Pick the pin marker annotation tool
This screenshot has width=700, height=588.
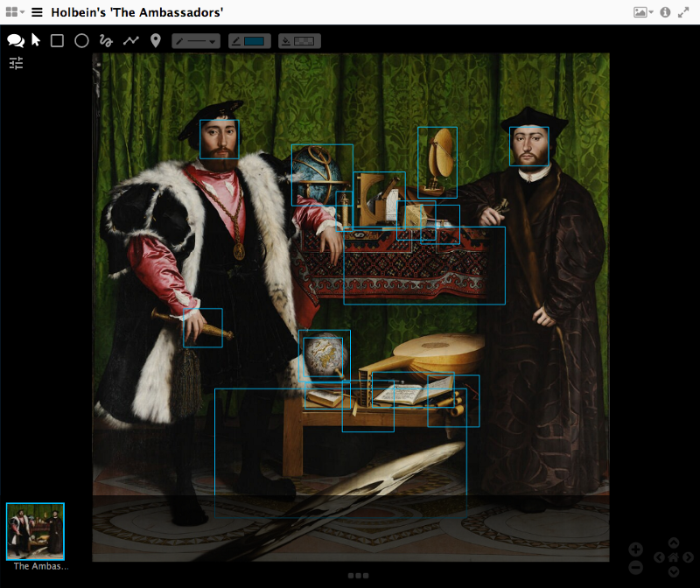(156, 40)
